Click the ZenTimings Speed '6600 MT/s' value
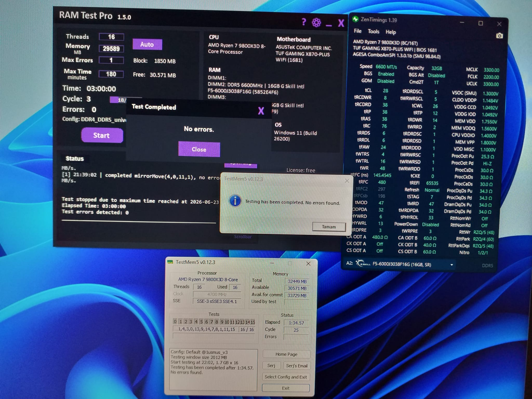Viewport: 532px width, 399px height. pyautogui.click(x=386, y=67)
